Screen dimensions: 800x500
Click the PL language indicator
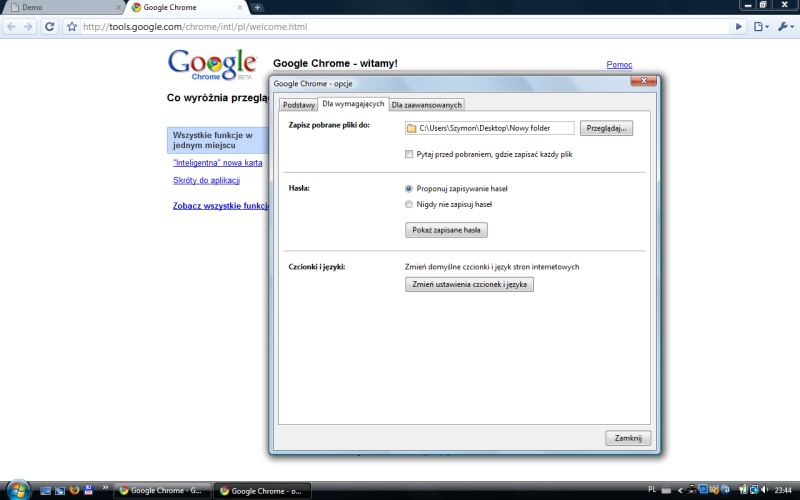point(652,490)
